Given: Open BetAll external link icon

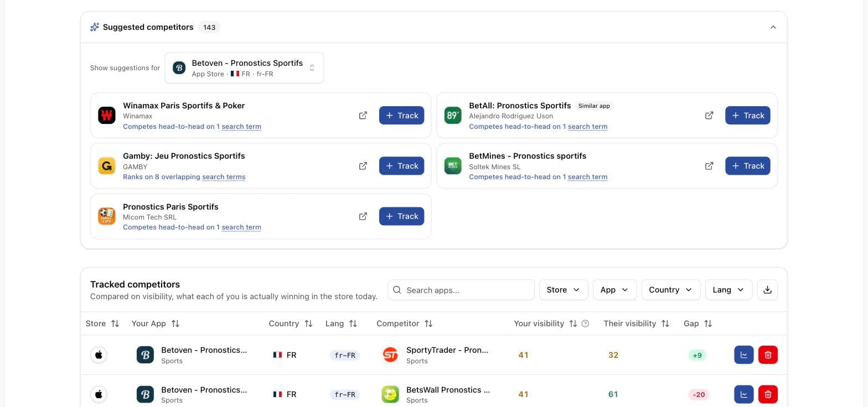Looking at the screenshot, I should pyautogui.click(x=709, y=116).
